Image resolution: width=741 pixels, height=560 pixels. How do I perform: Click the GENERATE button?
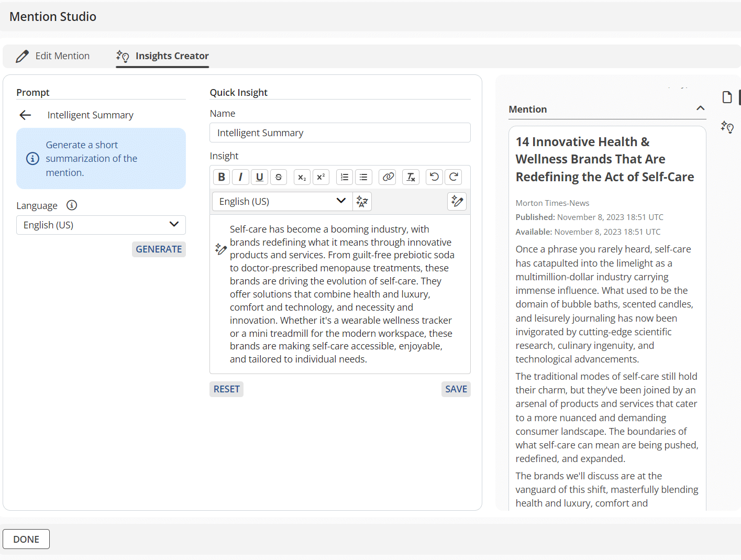click(159, 249)
